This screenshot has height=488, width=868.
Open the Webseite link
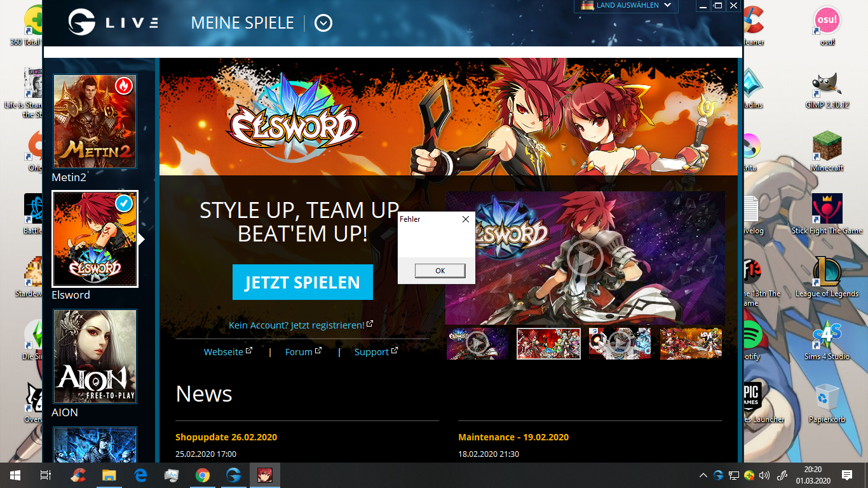pyautogui.click(x=227, y=351)
